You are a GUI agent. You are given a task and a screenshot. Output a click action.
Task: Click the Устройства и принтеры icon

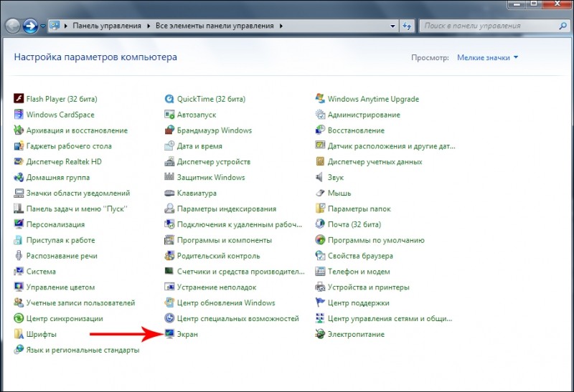[x=320, y=287]
